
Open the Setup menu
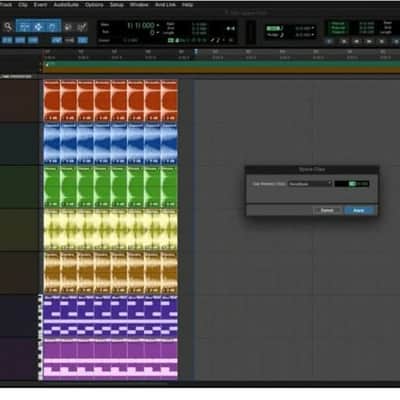[117, 5]
